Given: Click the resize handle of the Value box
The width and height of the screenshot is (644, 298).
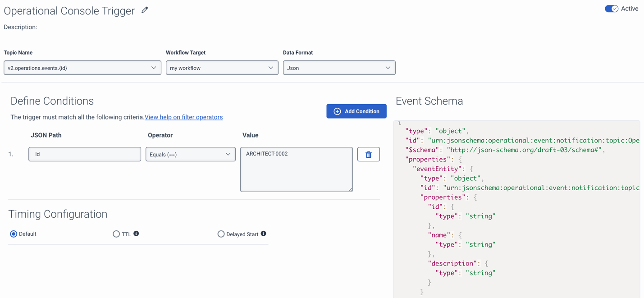Looking at the screenshot, I should [x=350, y=189].
